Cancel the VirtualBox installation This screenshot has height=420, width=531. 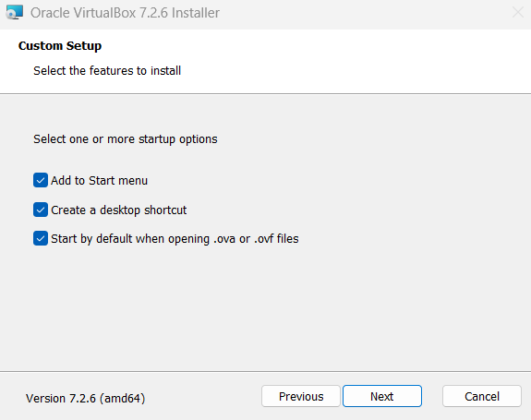point(481,396)
